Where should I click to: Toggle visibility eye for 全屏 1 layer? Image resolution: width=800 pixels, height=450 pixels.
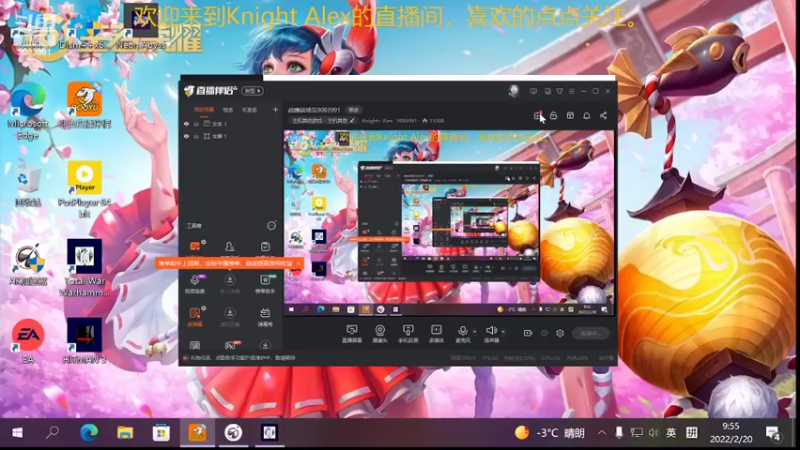[186, 136]
